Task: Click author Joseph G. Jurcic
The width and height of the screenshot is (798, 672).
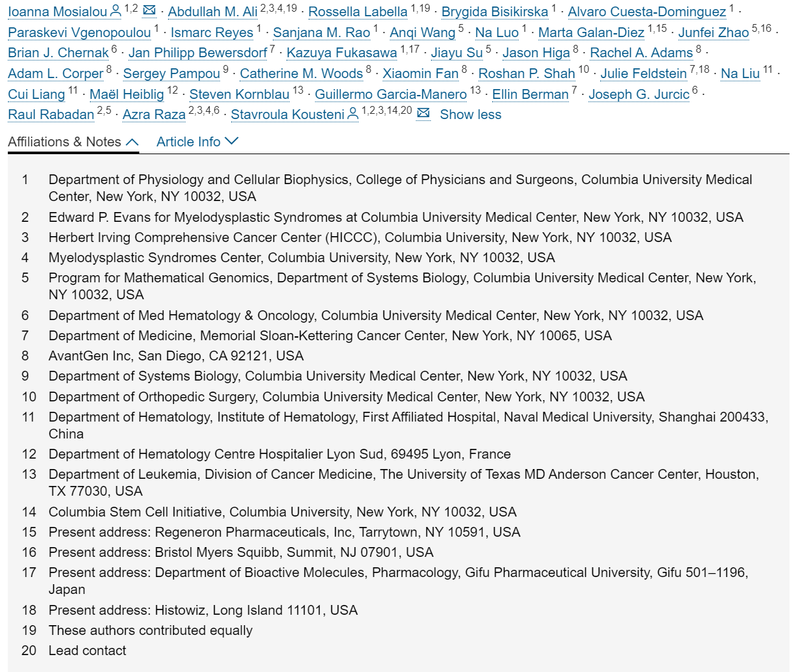Action: [639, 94]
